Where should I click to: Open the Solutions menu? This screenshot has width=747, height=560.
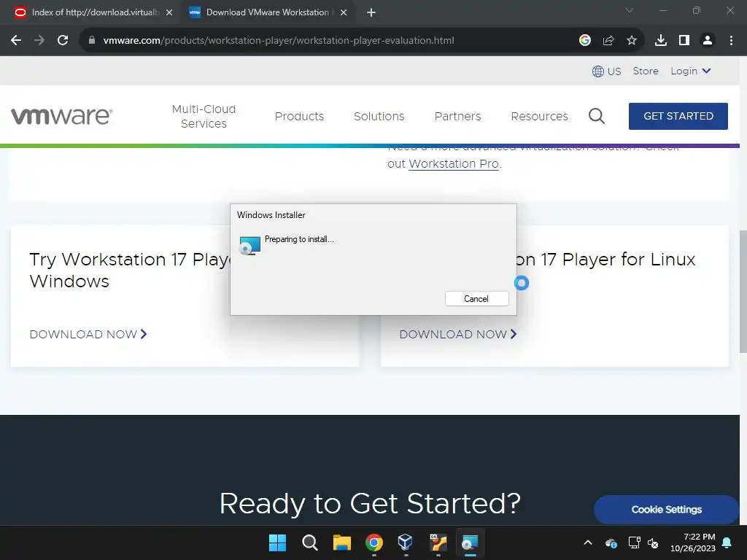coord(379,116)
